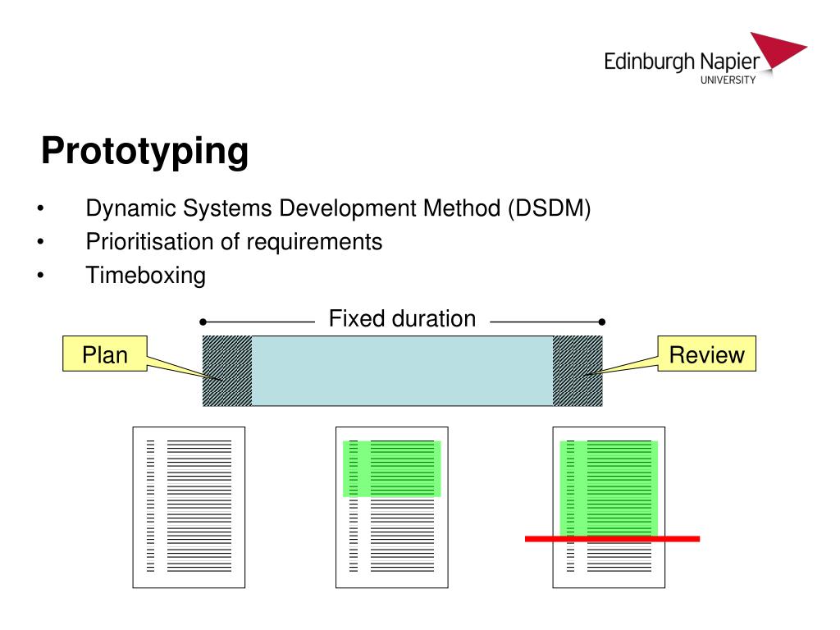Select the Prototyping slide title
Image resolution: width=840 pixels, height=630 pixels.
144,152
